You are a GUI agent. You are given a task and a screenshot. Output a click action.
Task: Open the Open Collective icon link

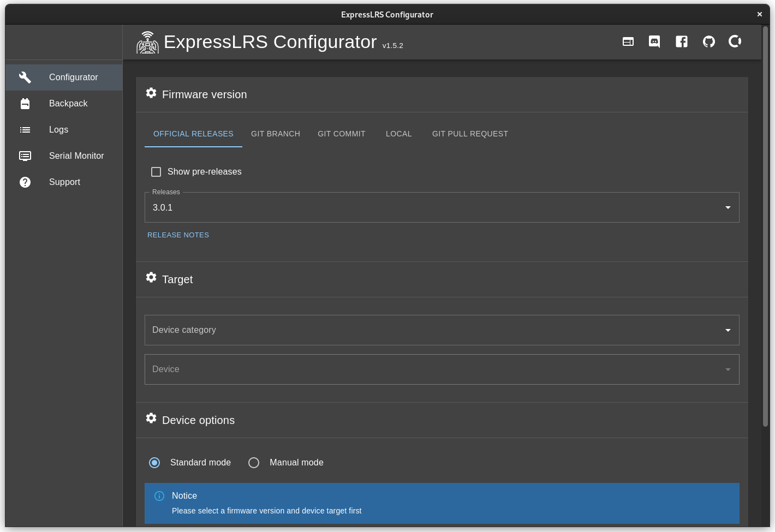point(735,41)
